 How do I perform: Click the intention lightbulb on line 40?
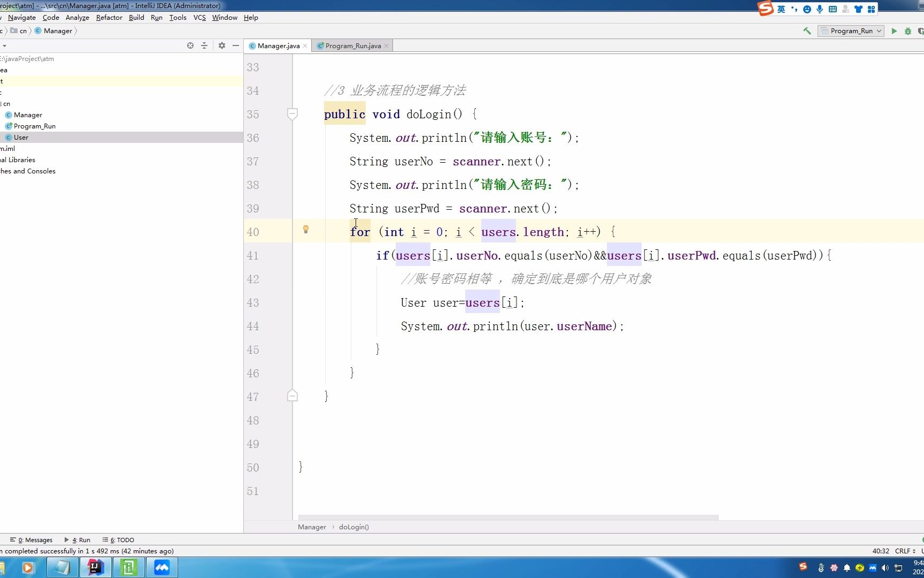[x=306, y=230]
